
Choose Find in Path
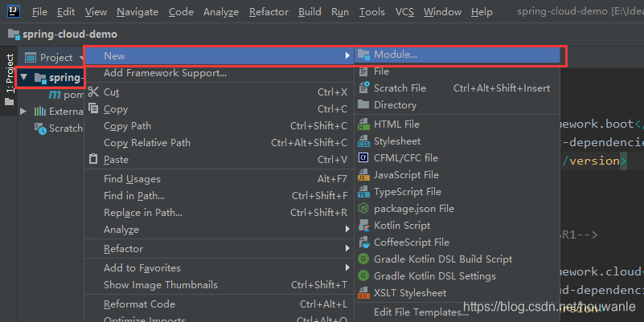pos(219,196)
